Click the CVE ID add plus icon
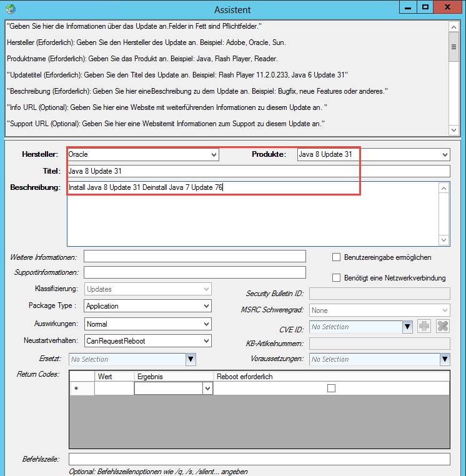Screen dimensions: 466x476 click(424, 327)
